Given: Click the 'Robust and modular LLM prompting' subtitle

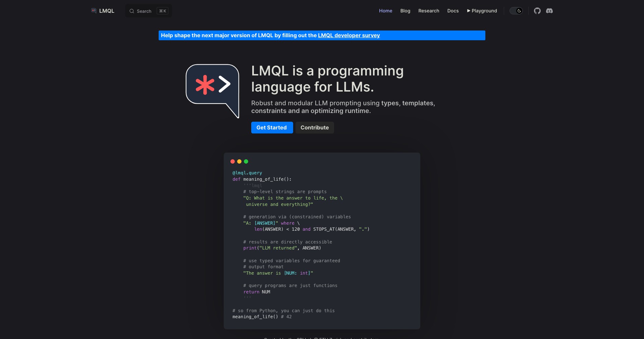Looking at the screenshot, I should click(x=343, y=107).
